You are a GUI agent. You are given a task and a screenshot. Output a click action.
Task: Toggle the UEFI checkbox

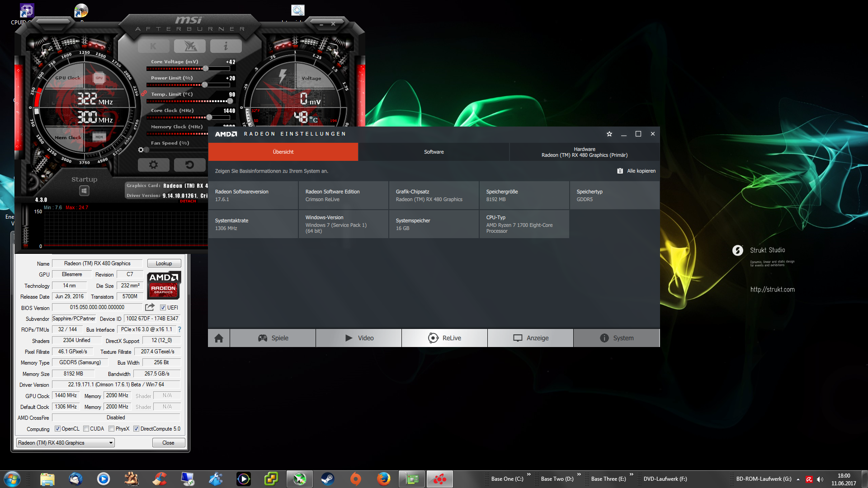[163, 308]
